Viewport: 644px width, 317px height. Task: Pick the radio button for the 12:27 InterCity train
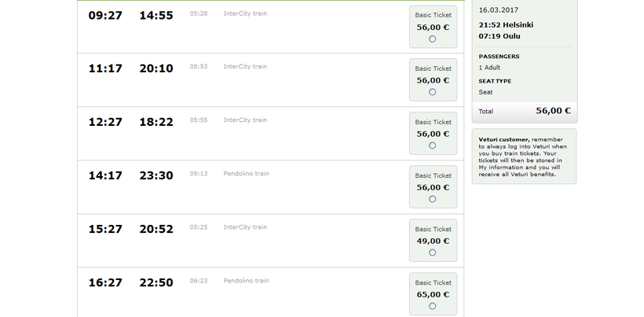[433, 146]
